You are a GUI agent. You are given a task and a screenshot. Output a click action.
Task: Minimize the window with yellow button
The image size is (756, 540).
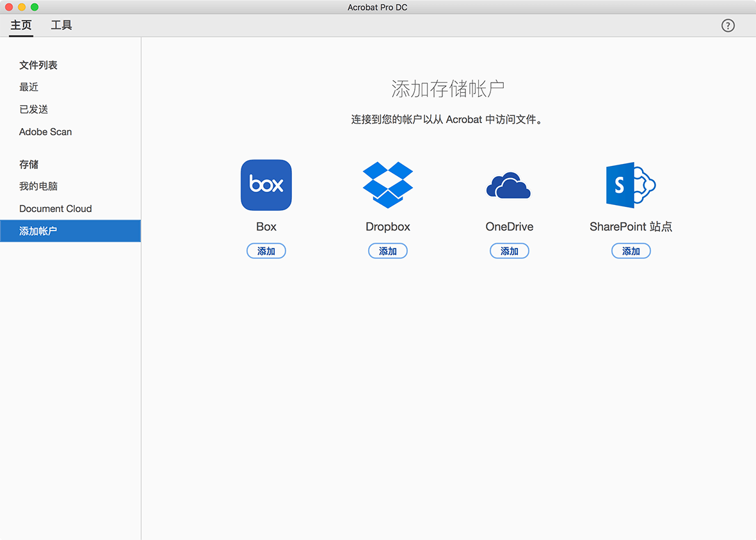[22, 7]
